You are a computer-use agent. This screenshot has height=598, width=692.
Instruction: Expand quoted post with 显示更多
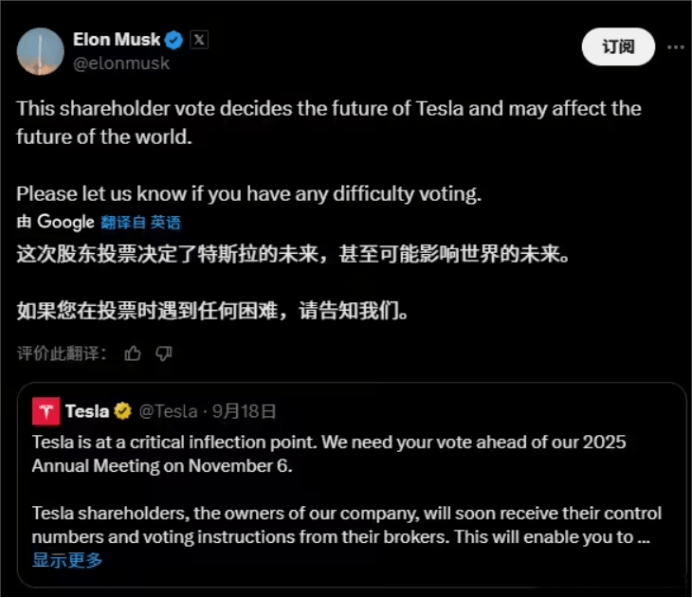(x=67, y=560)
